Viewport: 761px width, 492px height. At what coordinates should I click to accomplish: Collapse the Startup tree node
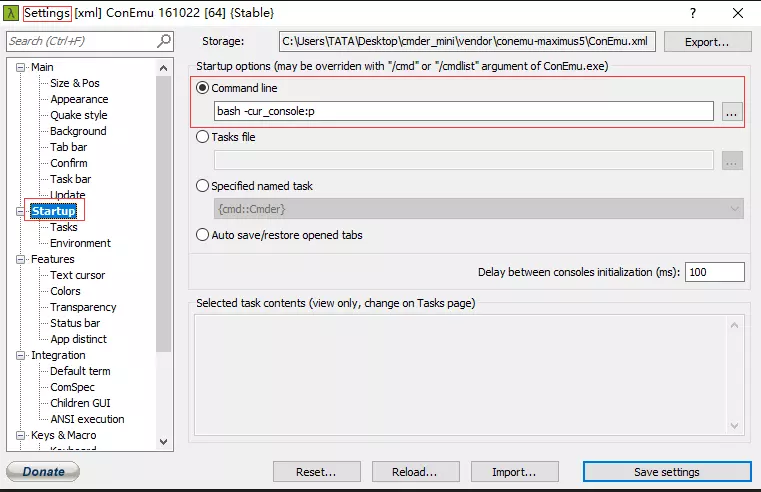tap(20, 211)
